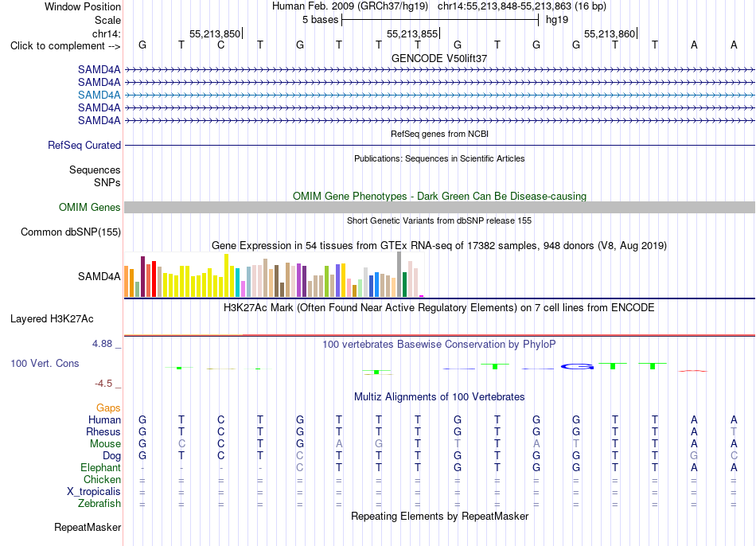Click 'RefSeq genes from NCBI' title
The height and width of the screenshot is (546, 756).
(x=439, y=134)
